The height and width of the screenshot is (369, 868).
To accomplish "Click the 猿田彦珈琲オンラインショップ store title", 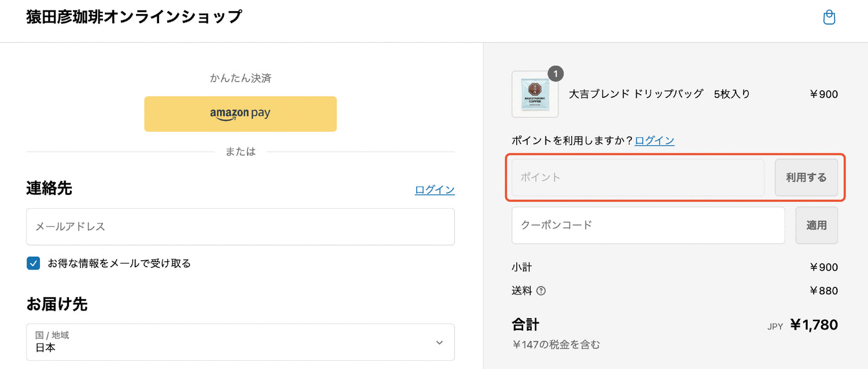I will pos(134,17).
